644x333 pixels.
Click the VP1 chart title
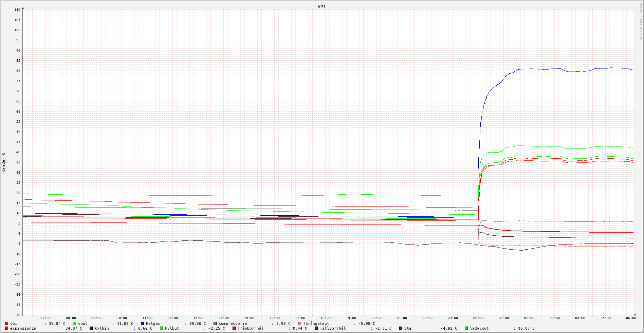[321, 6]
